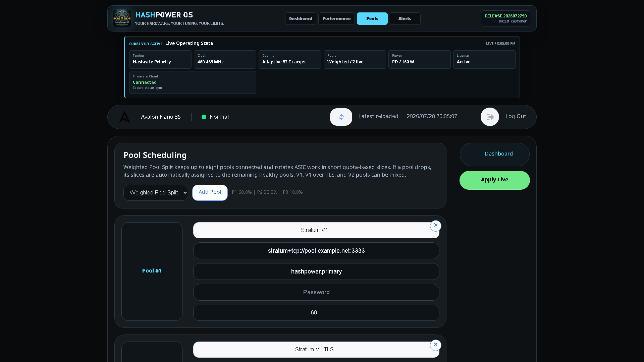
Task: Open the Stratum V1 TLS protocol selector
Action: click(316, 350)
